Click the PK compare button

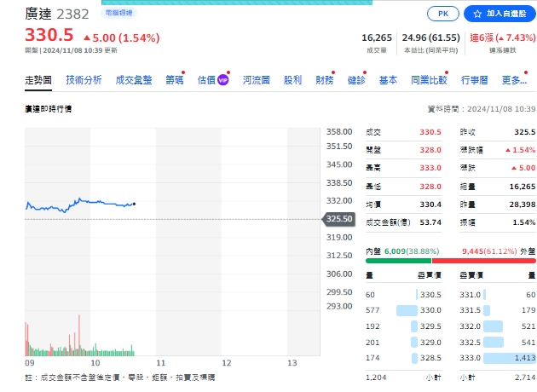coord(443,14)
